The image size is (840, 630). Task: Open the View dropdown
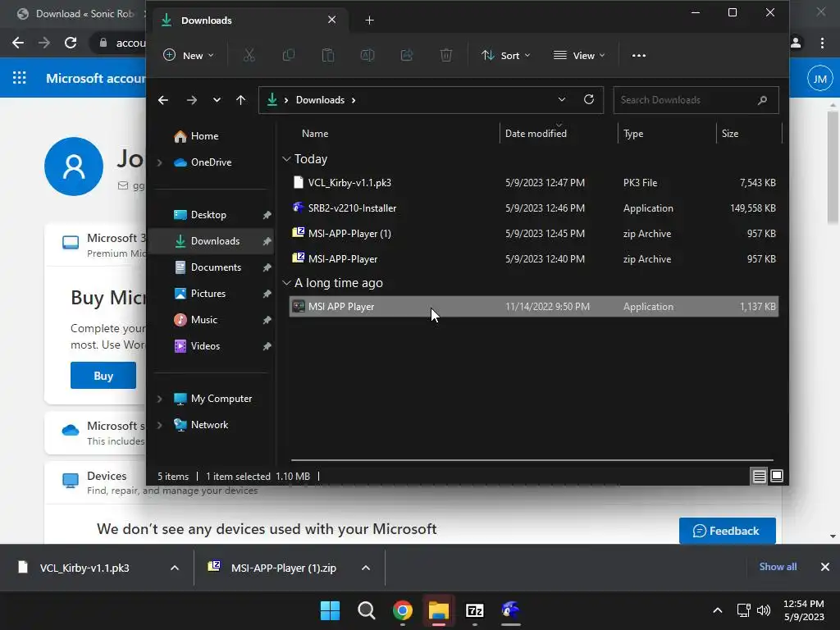pyautogui.click(x=579, y=55)
